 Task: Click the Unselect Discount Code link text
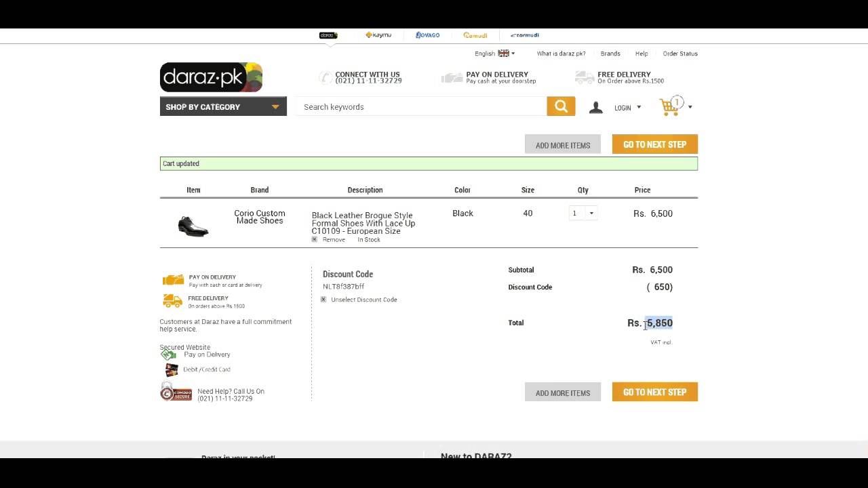point(364,300)
